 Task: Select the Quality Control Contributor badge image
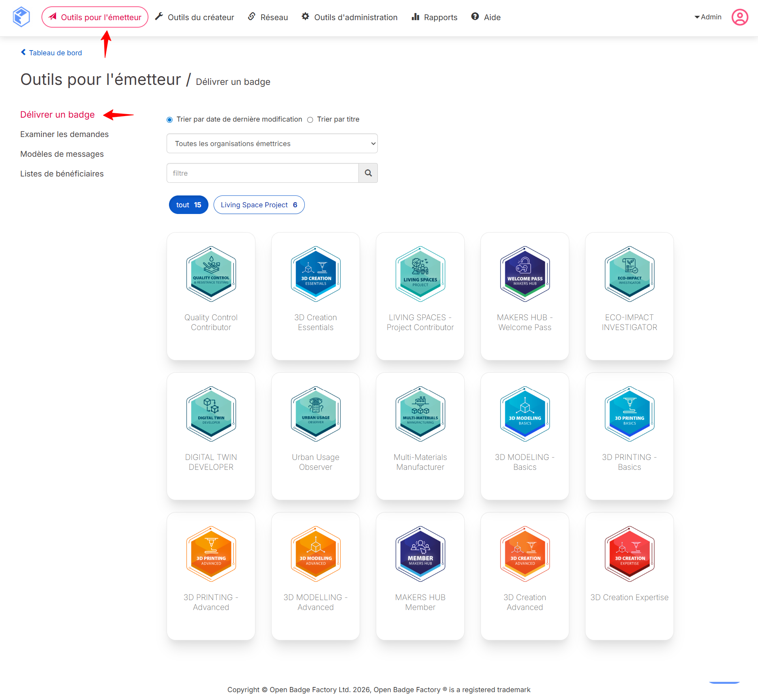(x=211, y=274)
